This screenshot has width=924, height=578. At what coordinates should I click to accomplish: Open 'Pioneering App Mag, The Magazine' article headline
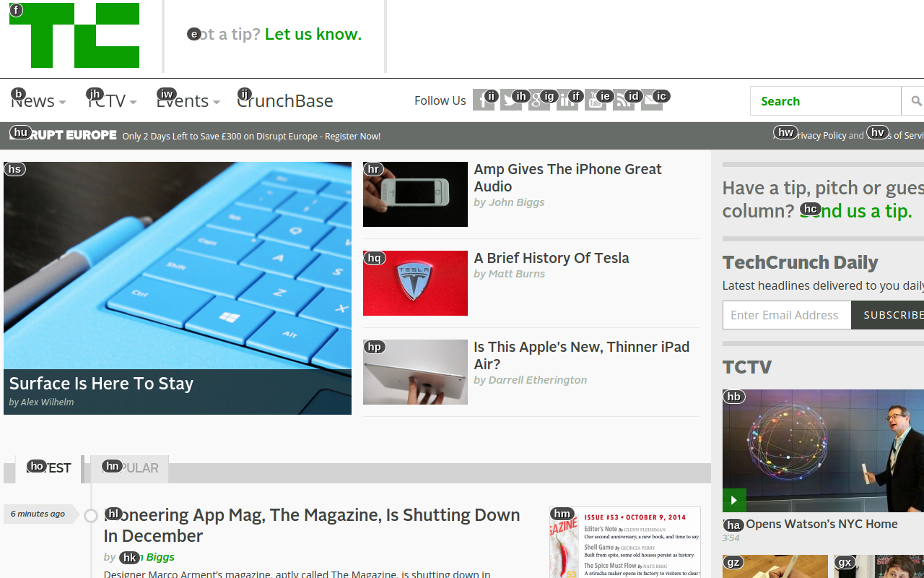312,525
